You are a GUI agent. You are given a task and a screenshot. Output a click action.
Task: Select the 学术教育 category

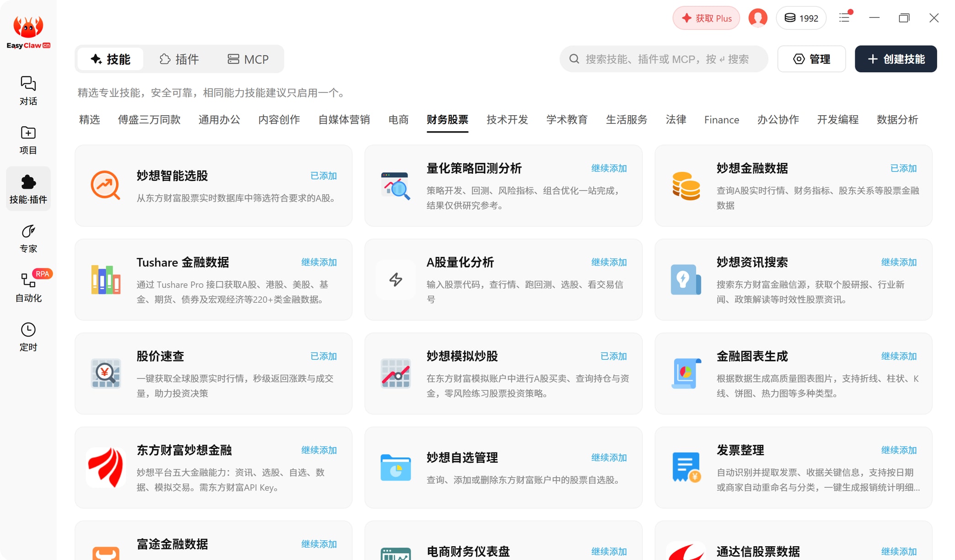567,120
